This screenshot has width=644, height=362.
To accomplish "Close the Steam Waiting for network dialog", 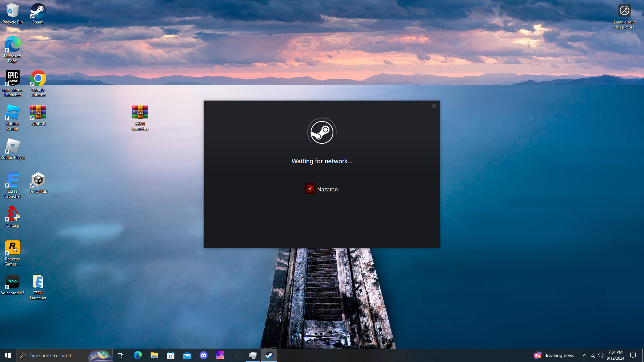I will click(x=434, y=106).
